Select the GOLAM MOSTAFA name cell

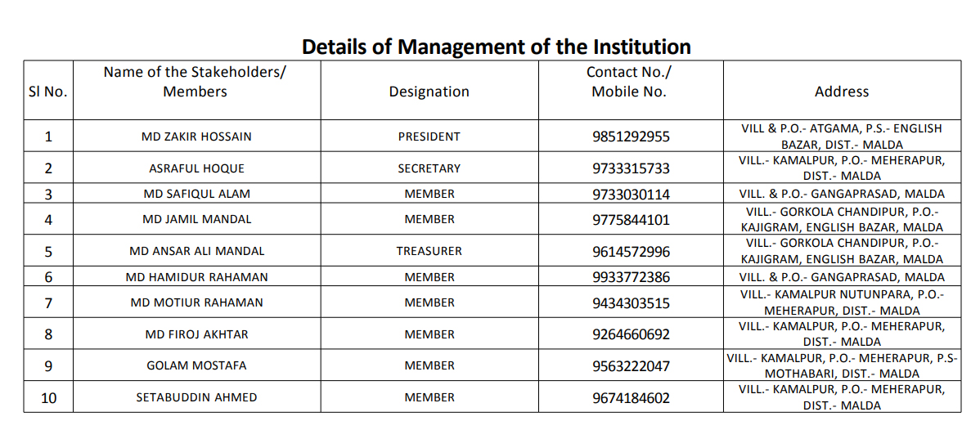tap(197, 365)
